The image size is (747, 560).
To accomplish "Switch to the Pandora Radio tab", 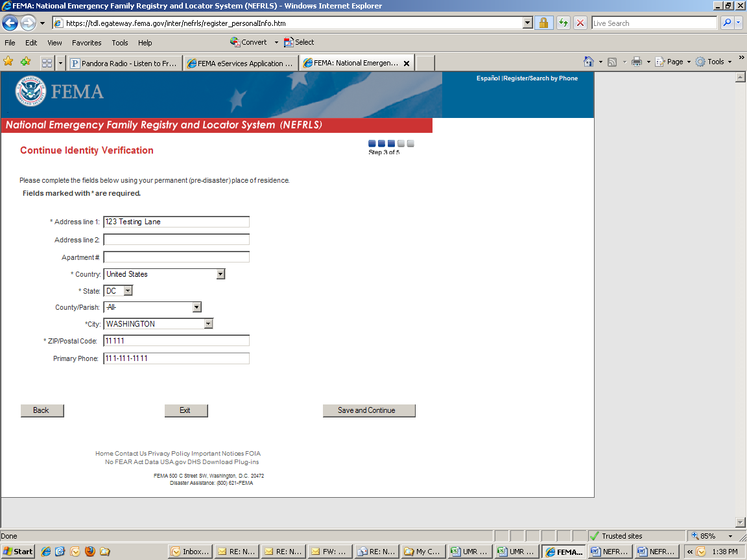I will click(x=124, y=64).
